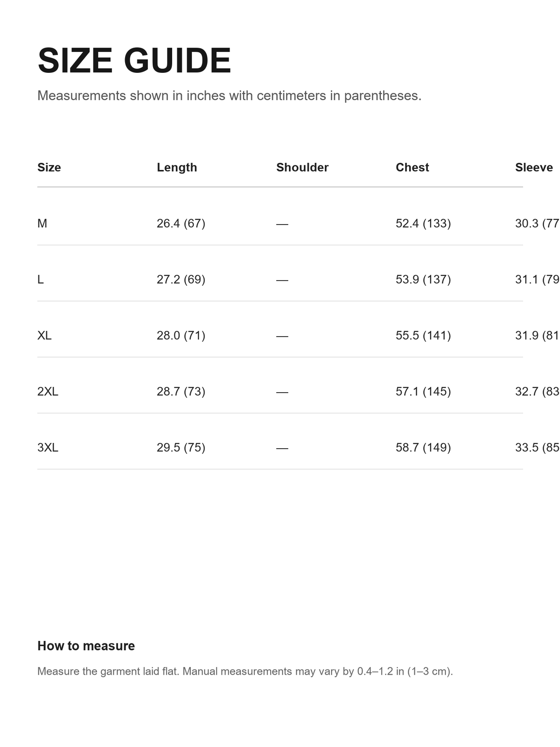Click the 3XL size row label
Image resolution: width=560 pixels, height=747 pixels.
tap(48, 447)
